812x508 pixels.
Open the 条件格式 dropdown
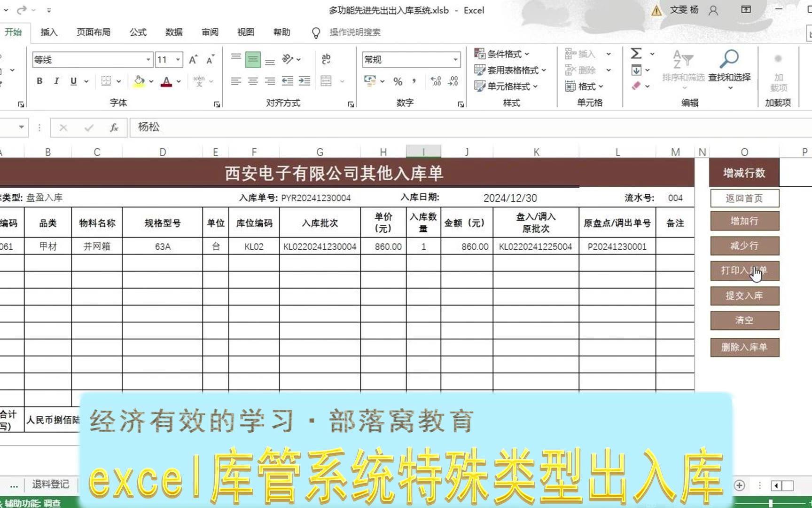[x=502, y=54]
